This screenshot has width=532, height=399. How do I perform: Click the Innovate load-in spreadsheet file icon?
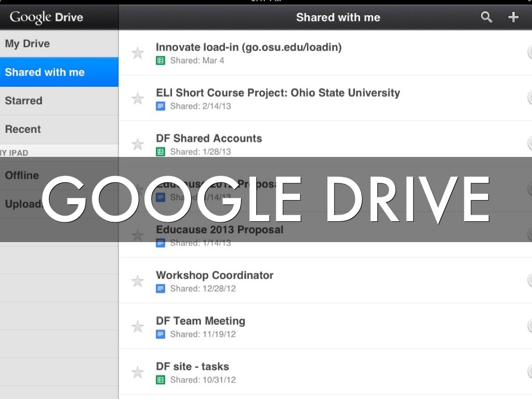click(x=161, y=61)
